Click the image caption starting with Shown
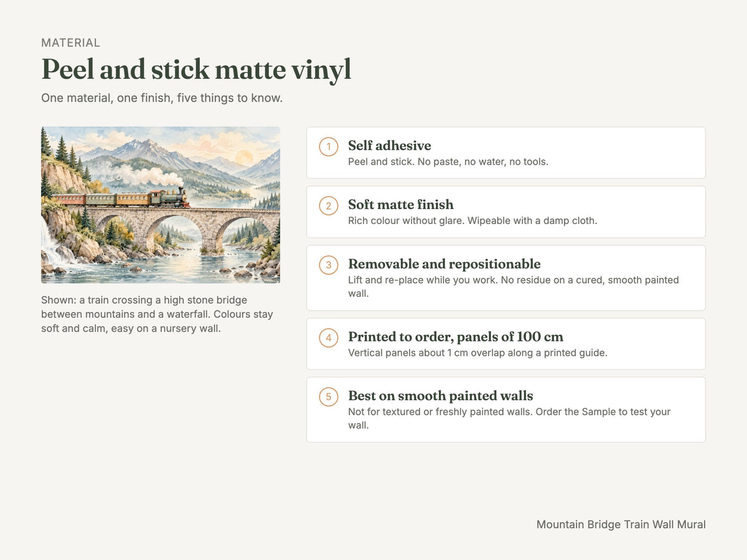Image resolution: width=747 pixels, height=560 pixels. click(x=157, y=314)
